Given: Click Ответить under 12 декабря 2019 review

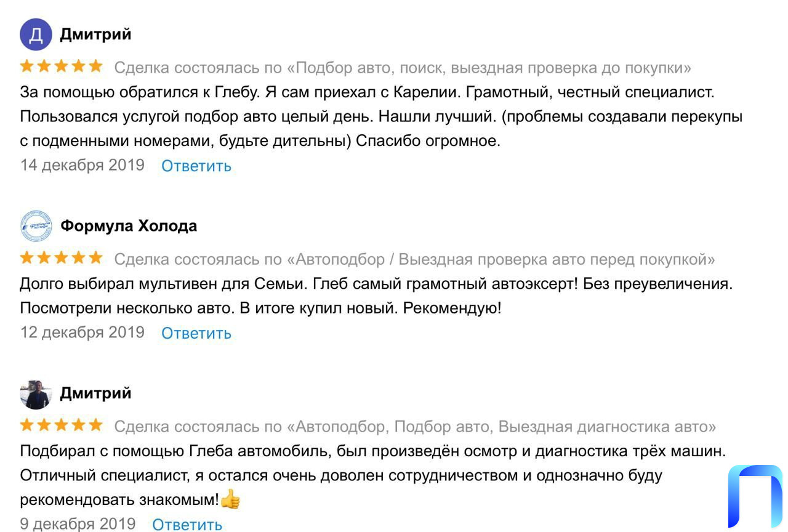Looking at the screenshot, I should [196, 333].
